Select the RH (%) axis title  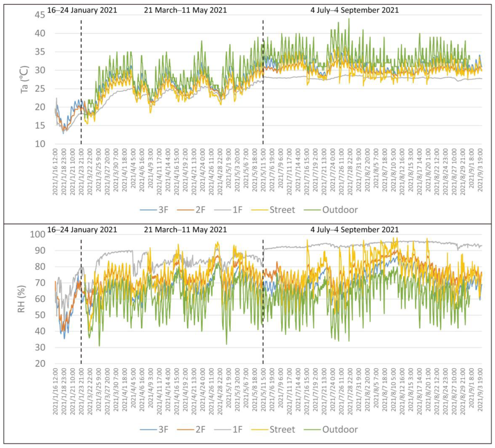pos(22,299)
